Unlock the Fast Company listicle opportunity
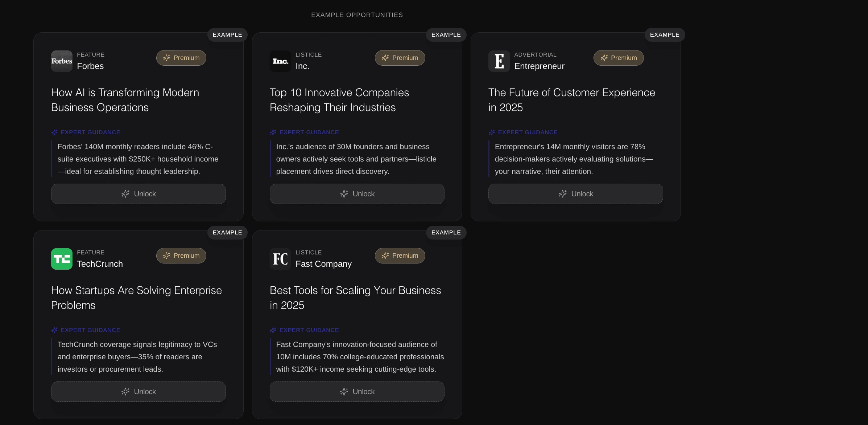868x425 pixels. [357, 392]
